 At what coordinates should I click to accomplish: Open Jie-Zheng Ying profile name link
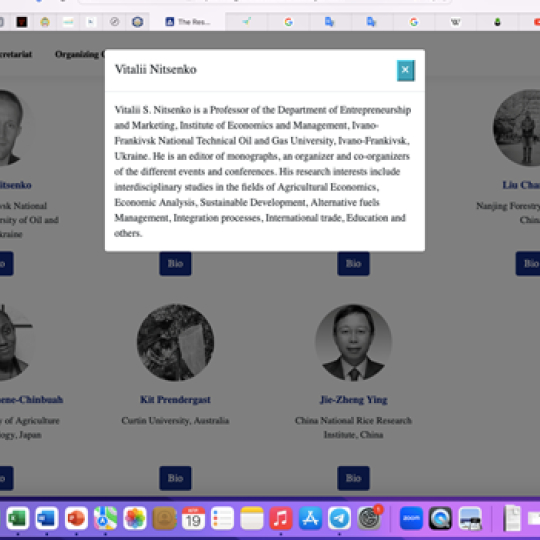354,399
